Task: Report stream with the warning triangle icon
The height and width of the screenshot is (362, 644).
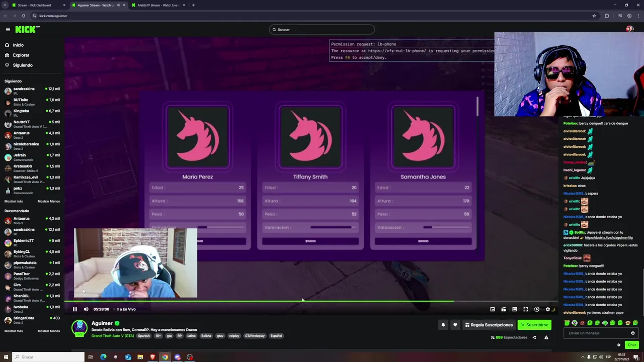Action: pos(546,337)
